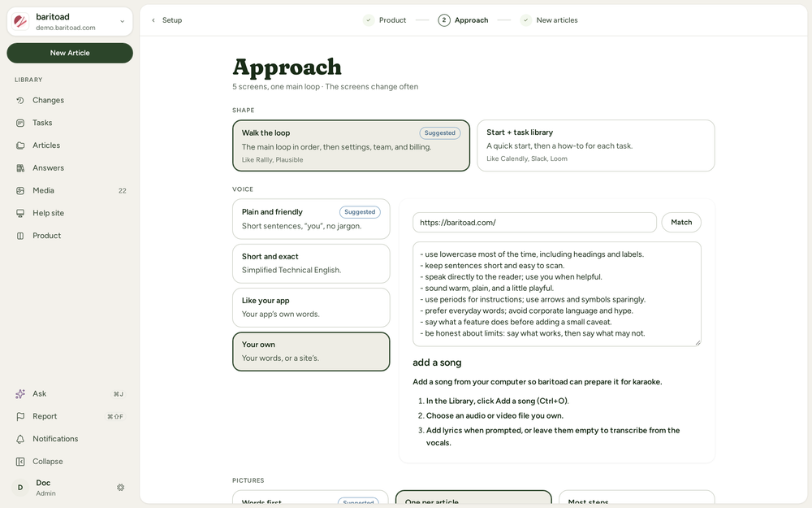Click the Media image icon
Screen dimensions: 812x508
pos(20,191)
